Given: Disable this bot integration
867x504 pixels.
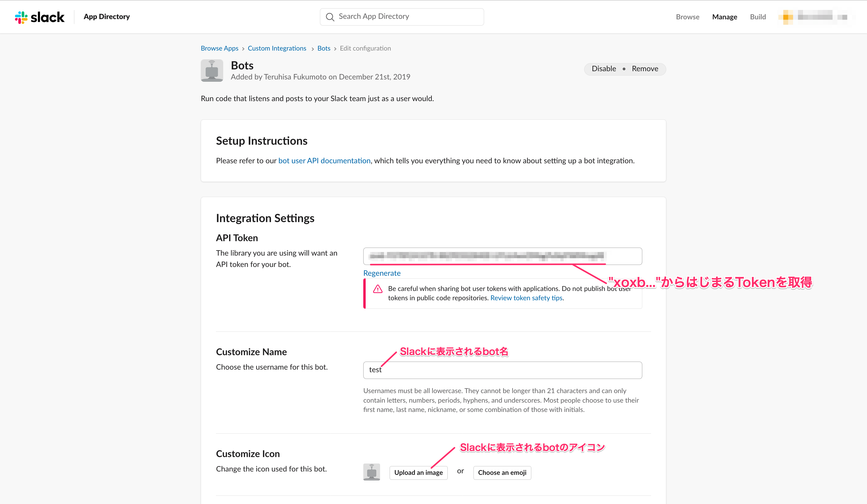Looking at the screenshot, I should [x=604, y=69].
